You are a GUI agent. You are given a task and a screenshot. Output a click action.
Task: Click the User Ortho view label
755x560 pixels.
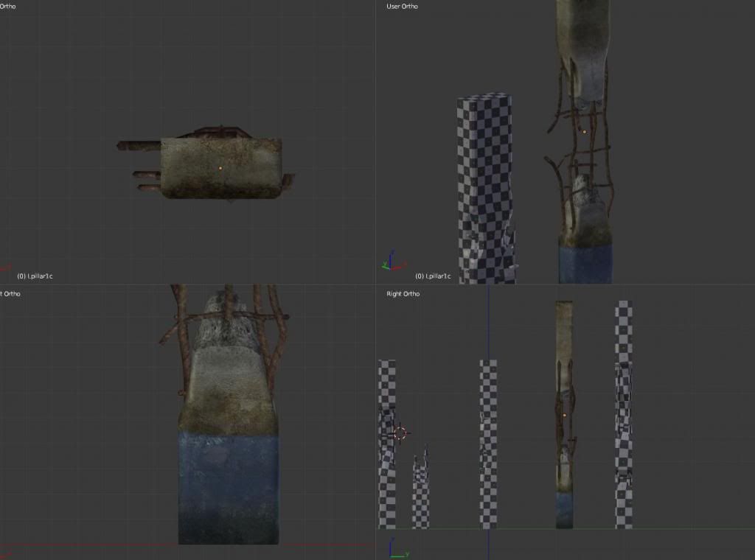tap(402, 7)
